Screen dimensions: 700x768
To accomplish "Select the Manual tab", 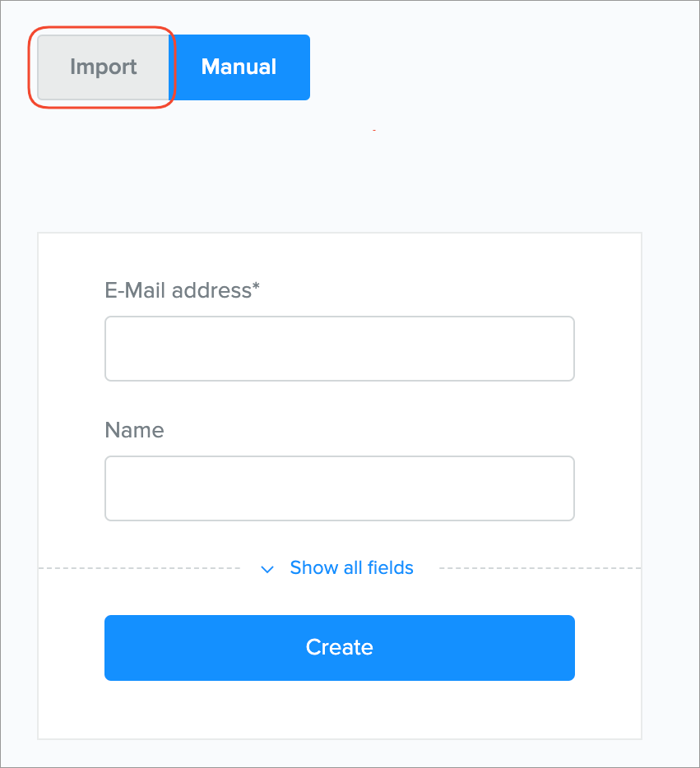I will (239, 67).
